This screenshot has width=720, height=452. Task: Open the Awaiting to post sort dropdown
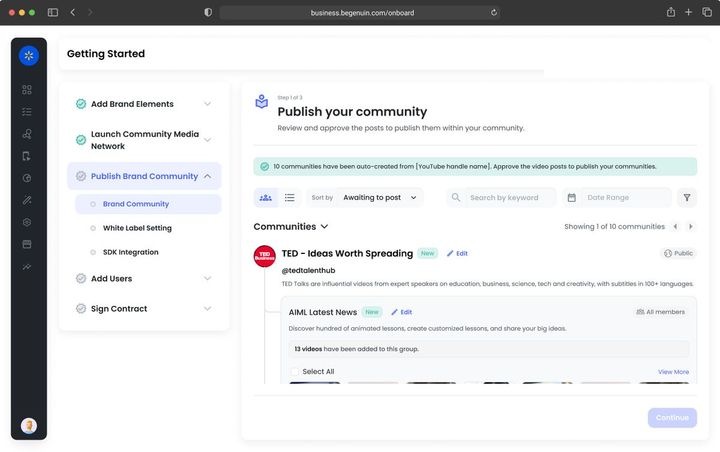pos(379,198)
